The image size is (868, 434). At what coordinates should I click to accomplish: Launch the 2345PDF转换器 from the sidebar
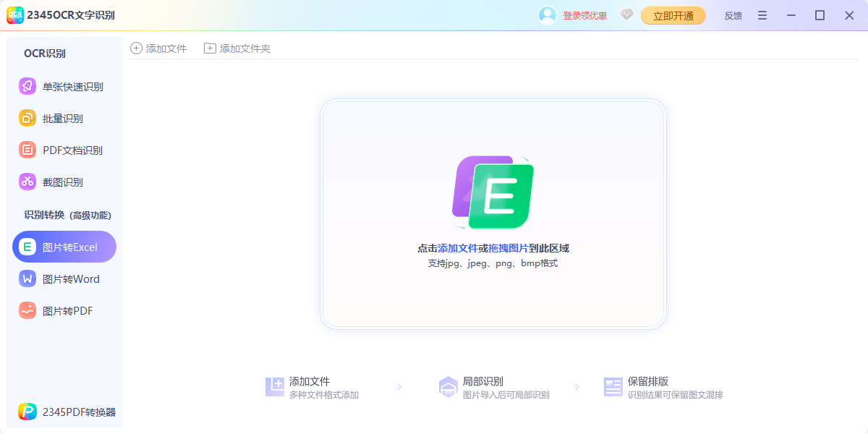64,411
